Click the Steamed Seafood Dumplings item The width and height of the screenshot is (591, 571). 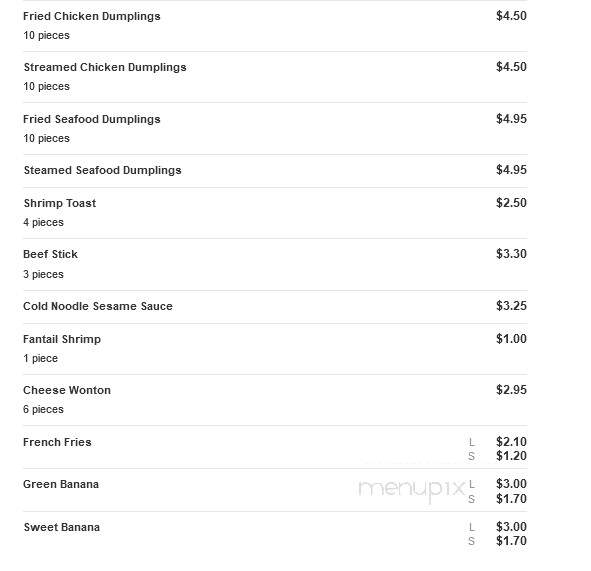(103, 170)
